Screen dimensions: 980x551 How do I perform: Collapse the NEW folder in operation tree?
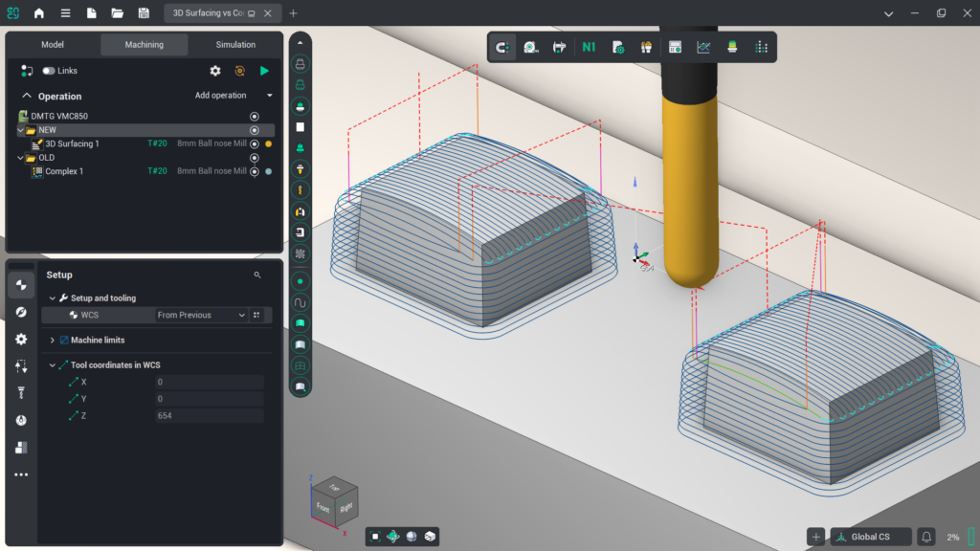21,130
